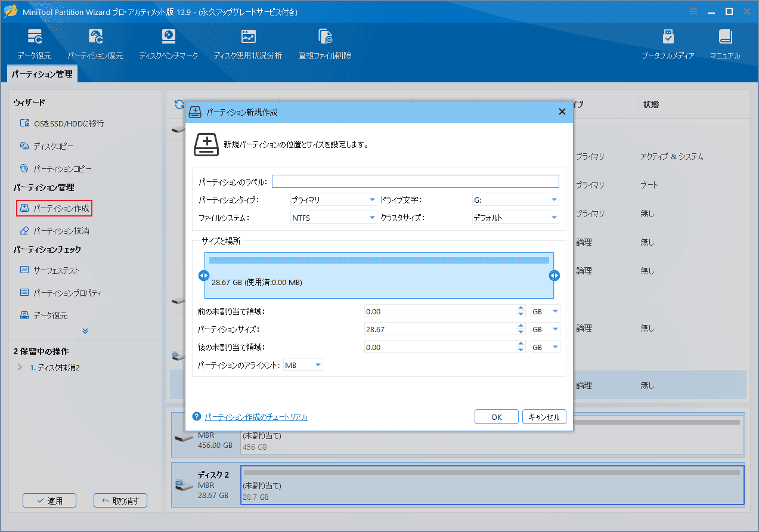Open the パーティションのアライメント dropdown
The height and width of the screenshot is (532, 759).
pyautogui.click(x=303, y=364)
